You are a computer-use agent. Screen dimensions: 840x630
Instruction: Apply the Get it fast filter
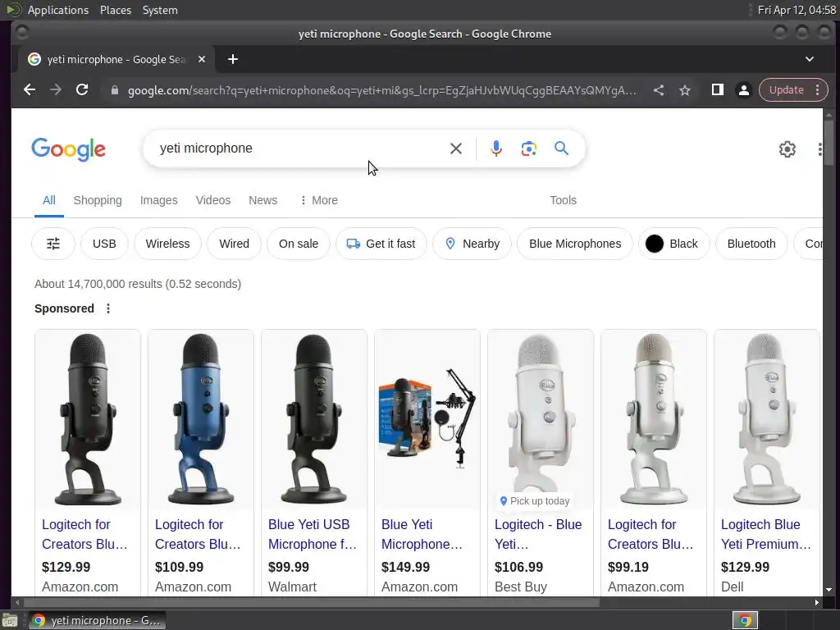click(x=381, y=244)
